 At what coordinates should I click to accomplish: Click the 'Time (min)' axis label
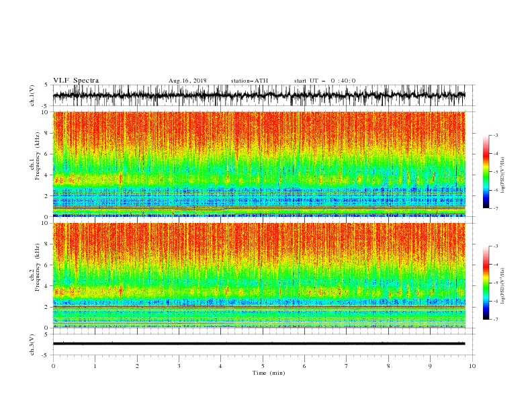point(269,373)
